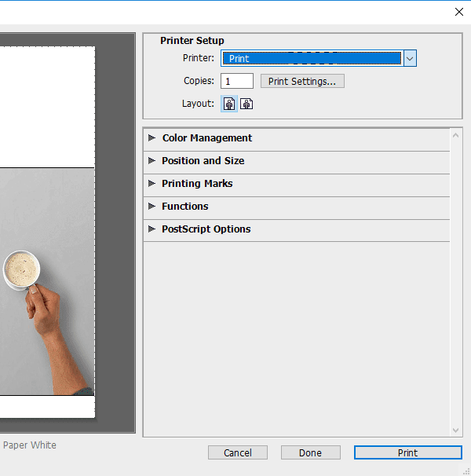Click the Print button at the bottom
The width and height of the screenshot is (471, 476).
click(x=408, y=452)
